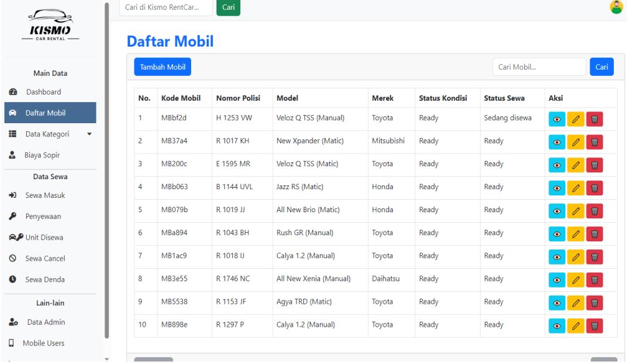
Task: Click the pencil icon for Rush GR row
Action: point(576,235)
